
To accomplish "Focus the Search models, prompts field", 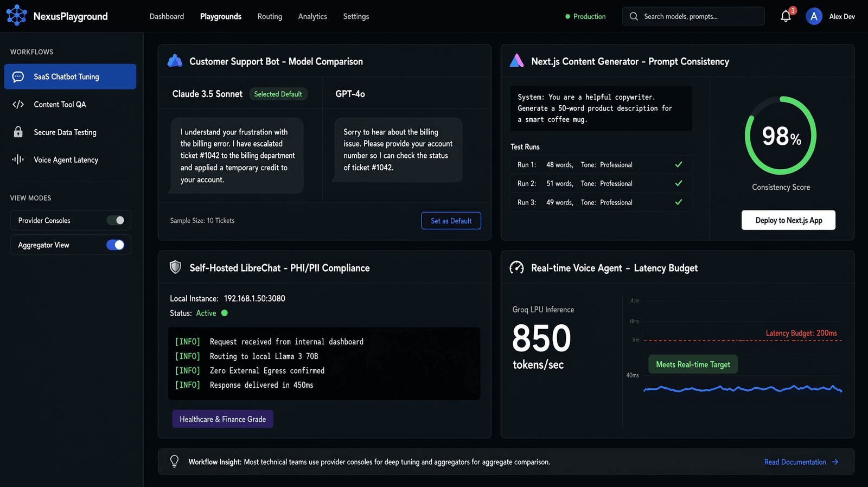I will coord(693,16).
